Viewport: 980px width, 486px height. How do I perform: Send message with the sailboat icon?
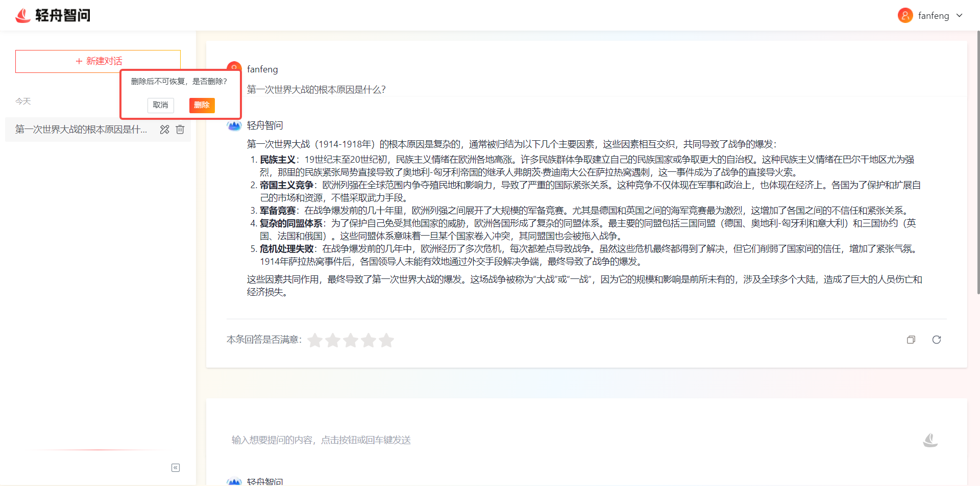coord(930,440)
